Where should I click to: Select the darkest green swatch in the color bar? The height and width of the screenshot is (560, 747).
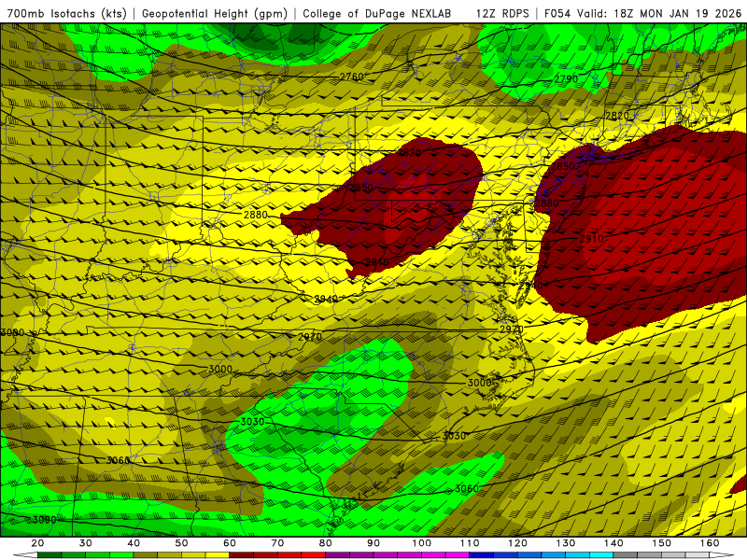(49, 555)
